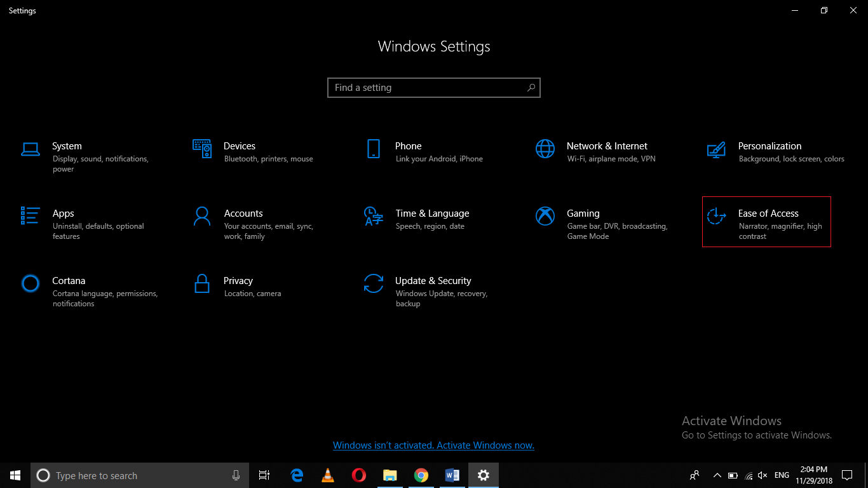Click the muted volume tray icon
This screenshot has height=488, width=868.
(x=763, y=475)
